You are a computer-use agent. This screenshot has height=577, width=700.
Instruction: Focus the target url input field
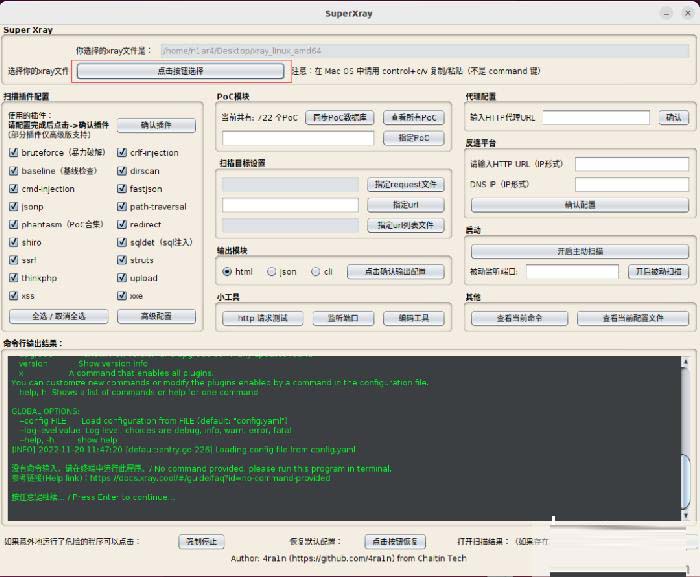click(291, 205)
